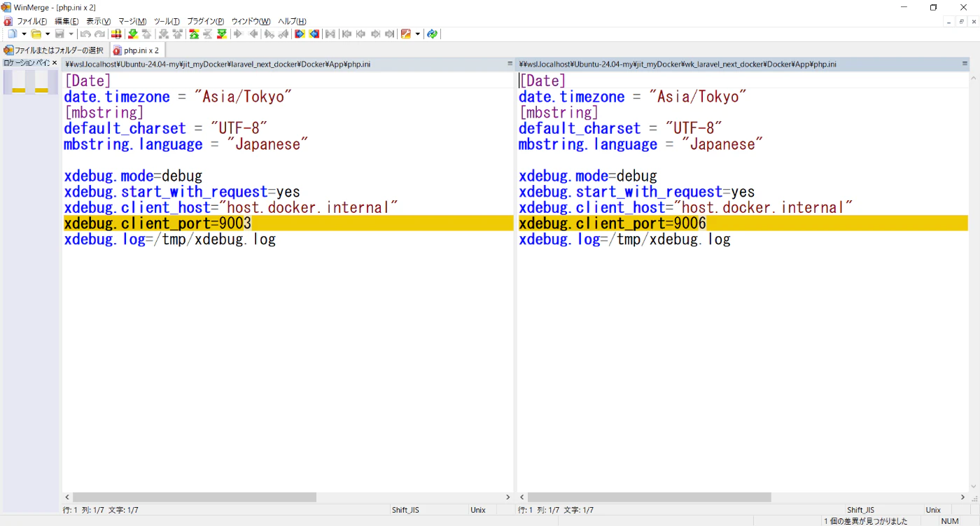Open the ヘルプ(H) menu
The height and width of the screenshot is (526, 980).
pyautogui.click(x=292, y=21)
